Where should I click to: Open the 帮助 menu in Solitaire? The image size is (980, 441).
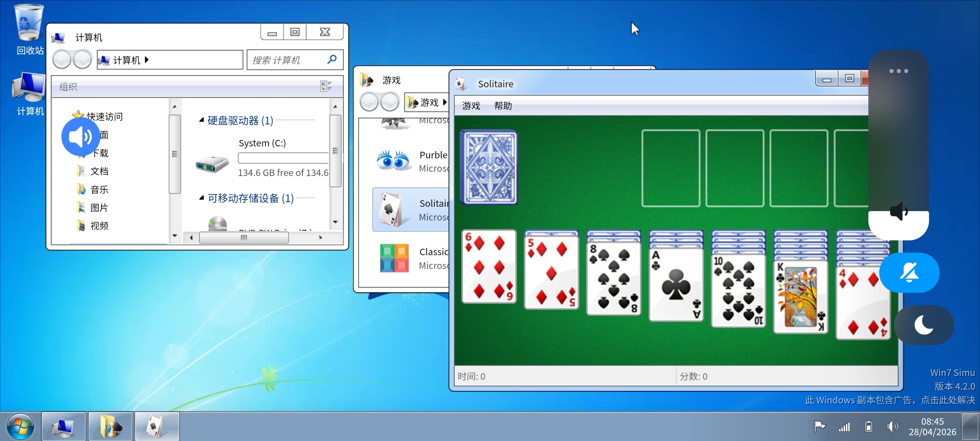click(x=503, y=106)
